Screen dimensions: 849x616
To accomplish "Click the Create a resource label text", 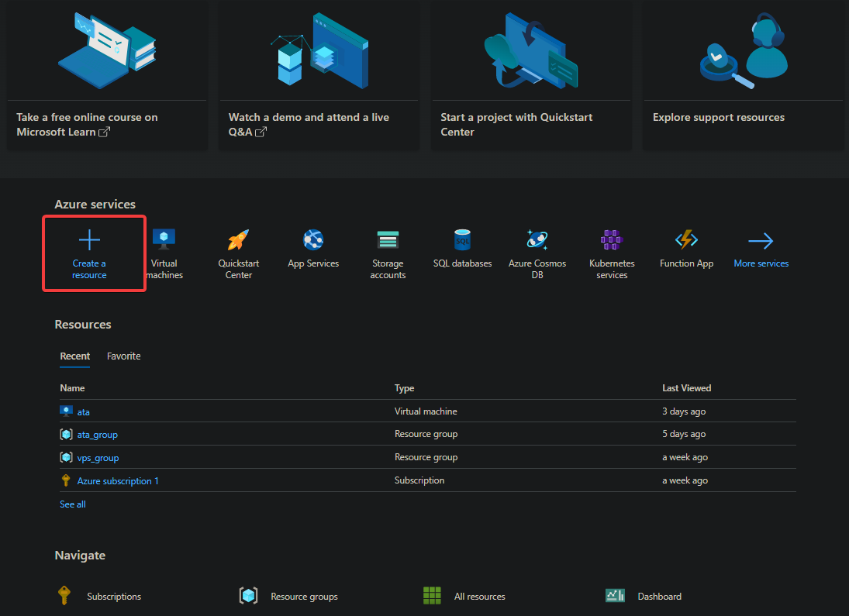I will (x=89, y=269).
